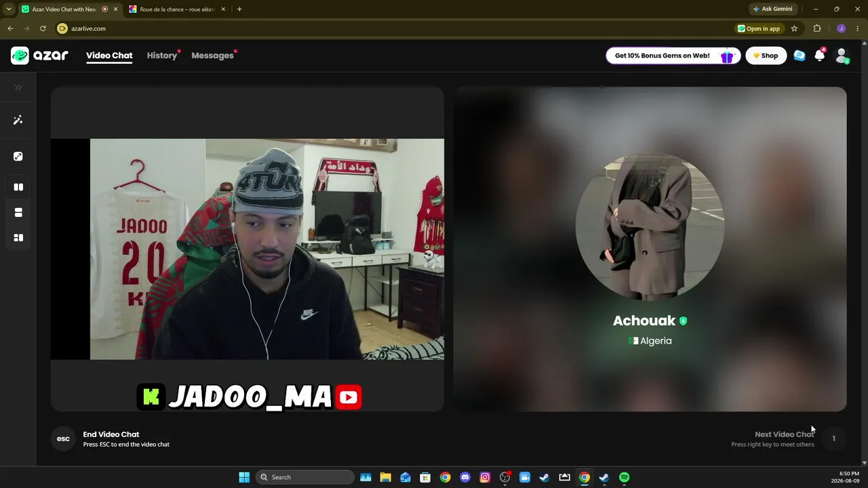
Task: Expand the left sidebar with the chevrons
Action: click(x=18, y=87)
